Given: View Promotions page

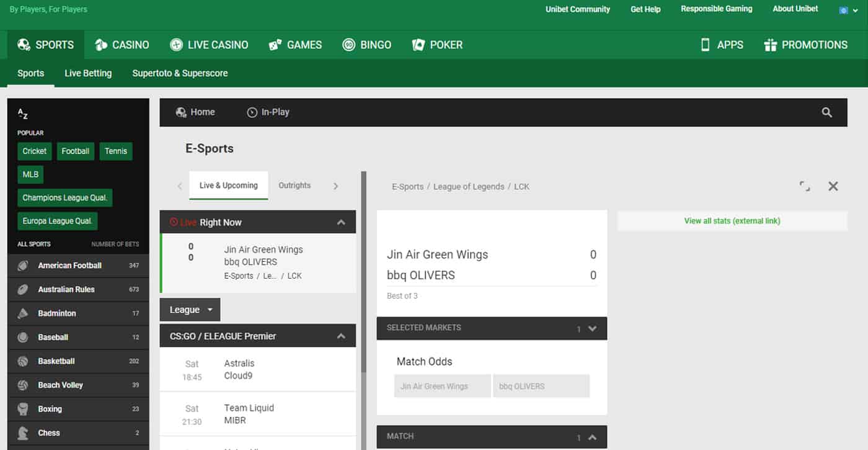Looking at the screenshot, I should [805, 45].
